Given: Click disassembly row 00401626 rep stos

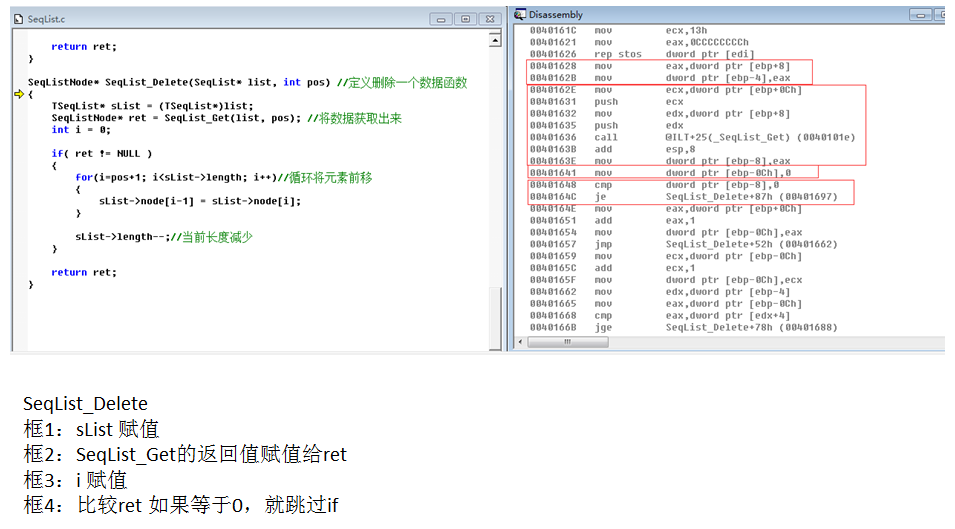Looking at the screenshot, I should click(642, 54).
